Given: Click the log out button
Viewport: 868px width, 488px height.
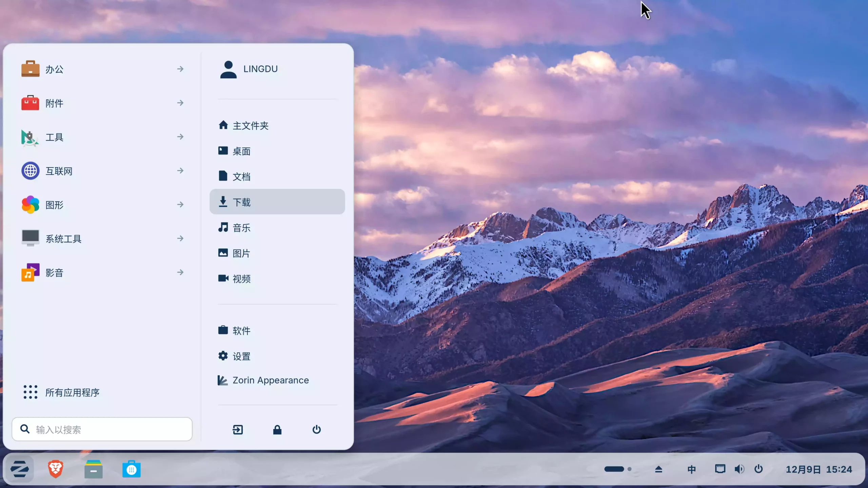Looking at the screenshot, I should 238,429.
